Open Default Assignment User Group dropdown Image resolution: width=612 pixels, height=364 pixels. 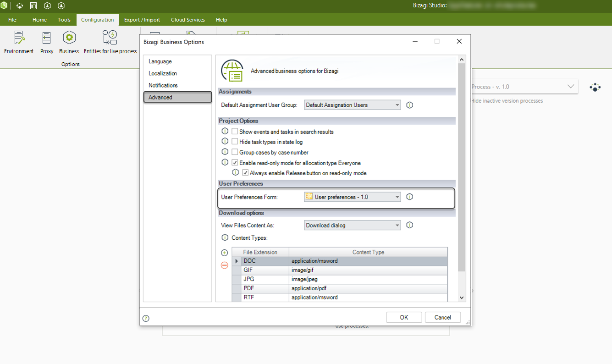coord(353,105)
